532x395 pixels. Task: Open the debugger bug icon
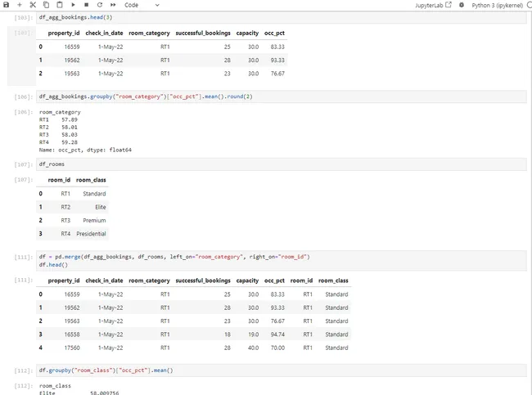point(462,5)
